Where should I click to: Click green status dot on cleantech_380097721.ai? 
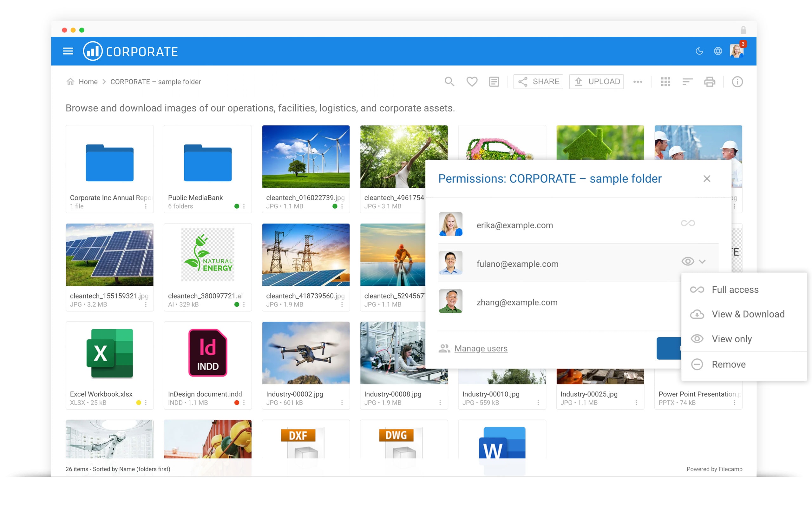point(237,304)
